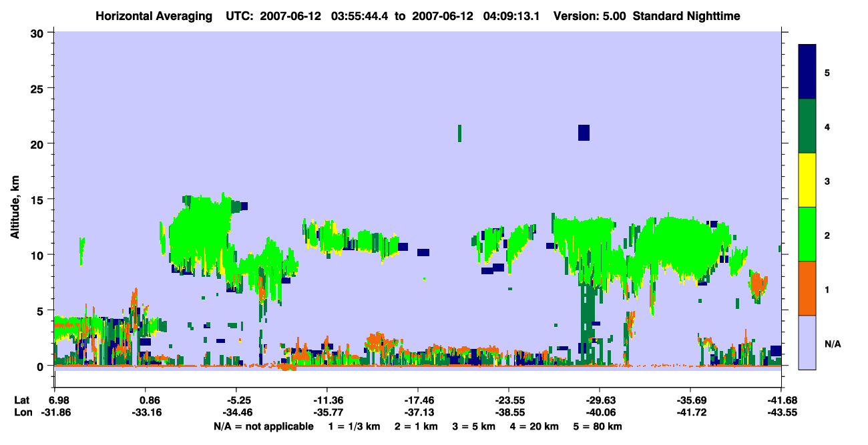Click the 'Altitude, km' axis label
868x445 pixels.
(x=15, y=207)
